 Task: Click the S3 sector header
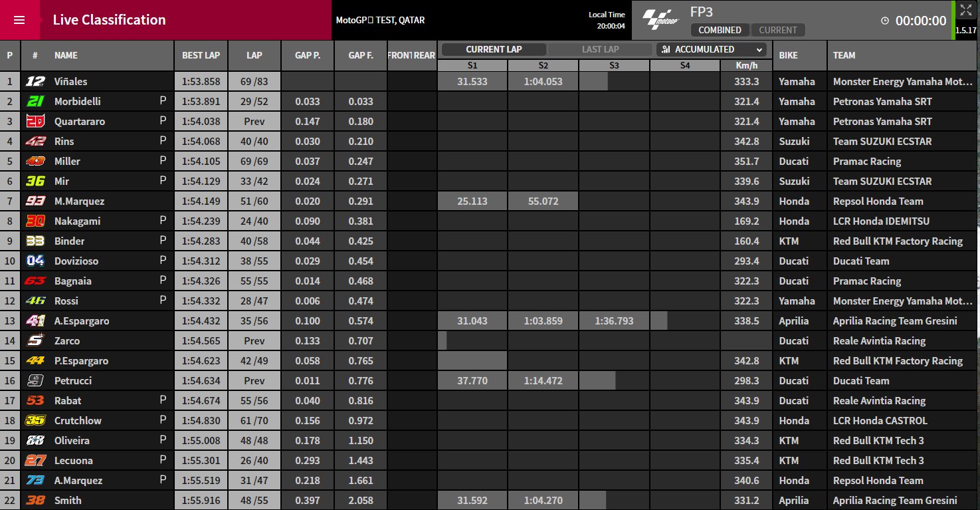pyautogui.click(x=614, y=65)
